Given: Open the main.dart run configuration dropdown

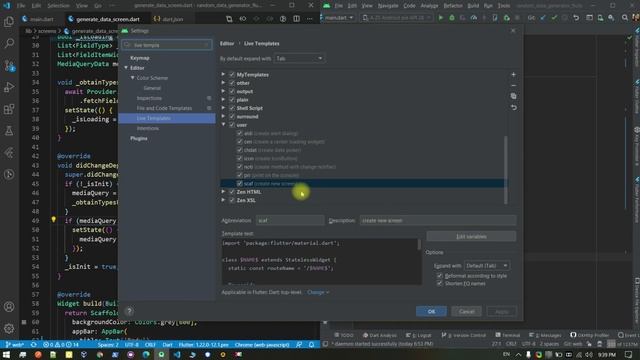Looking at the screenshot, I should coord(338,18).
